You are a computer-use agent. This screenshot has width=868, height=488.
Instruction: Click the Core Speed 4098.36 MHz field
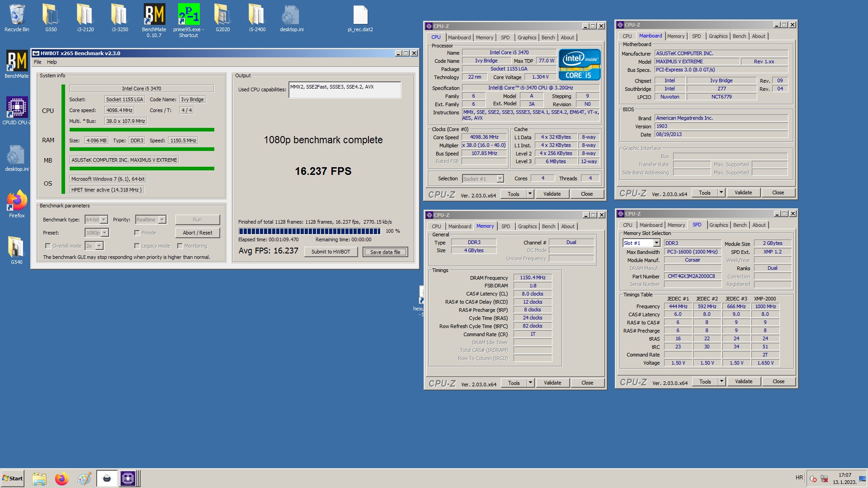click(484, 137)
